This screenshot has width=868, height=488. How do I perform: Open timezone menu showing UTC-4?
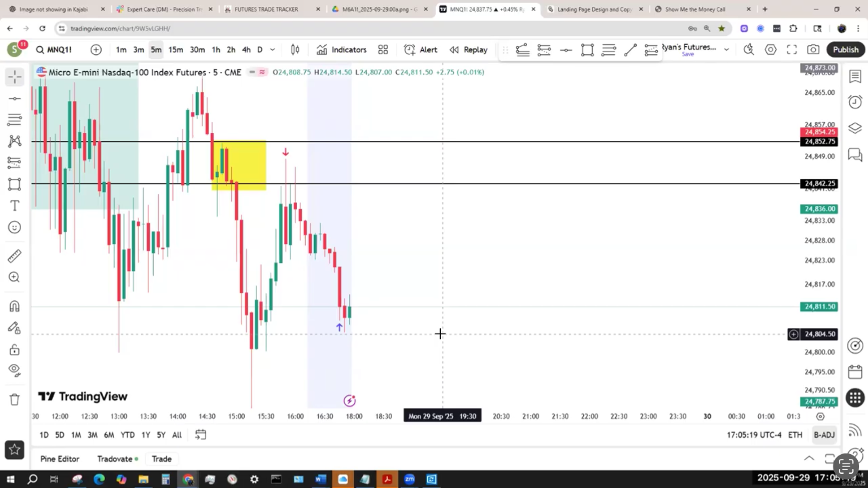coord(754,435)
